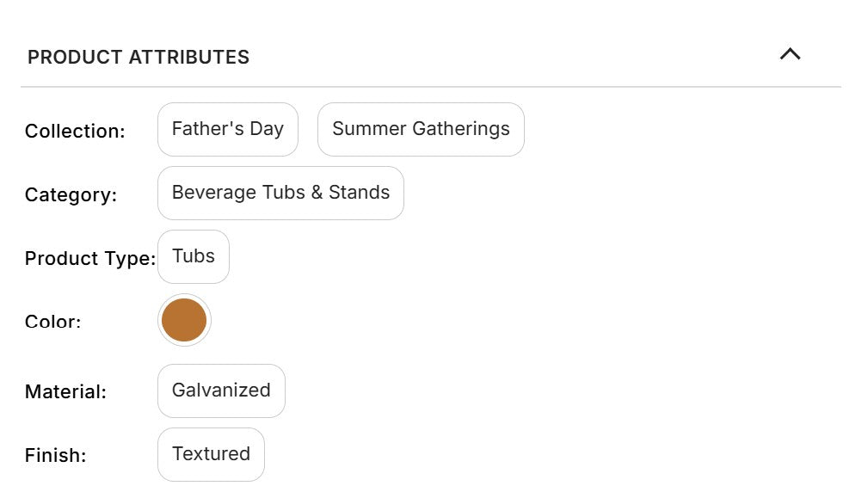The height and width of the screenshot is (492, 868).
Task: Browse products tagged Summer Gatherings
Action: (421, 129)
